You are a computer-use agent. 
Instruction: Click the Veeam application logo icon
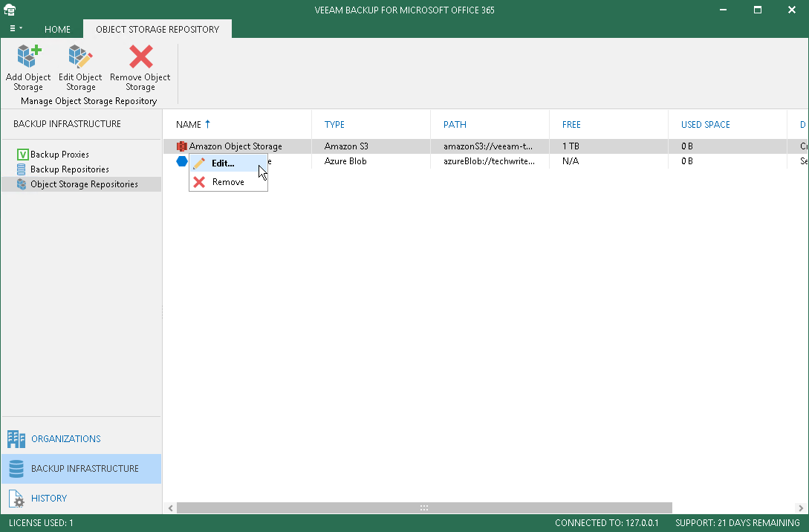10,10
